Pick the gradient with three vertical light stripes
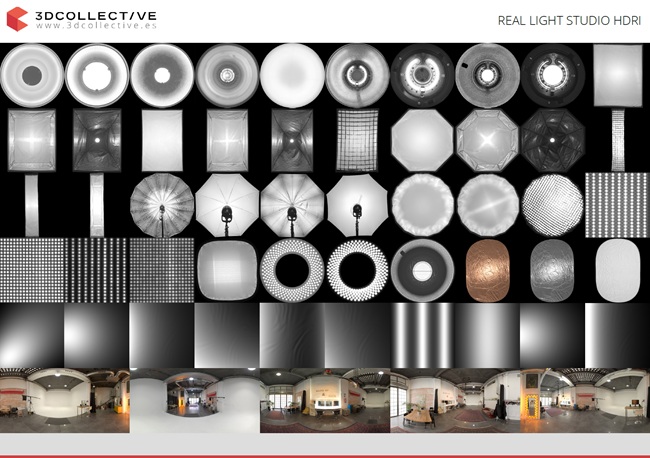 [x=422, y=335]
